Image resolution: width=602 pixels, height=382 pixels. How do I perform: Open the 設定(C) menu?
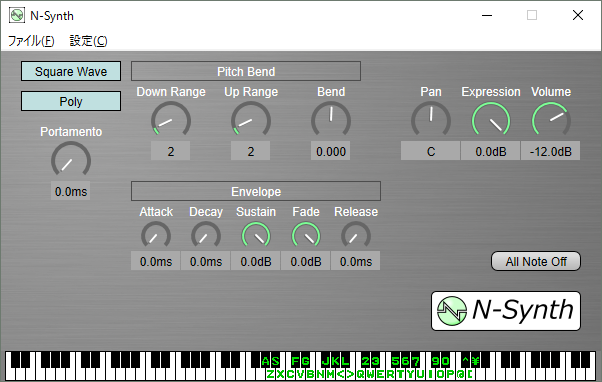tap(88, 41)
